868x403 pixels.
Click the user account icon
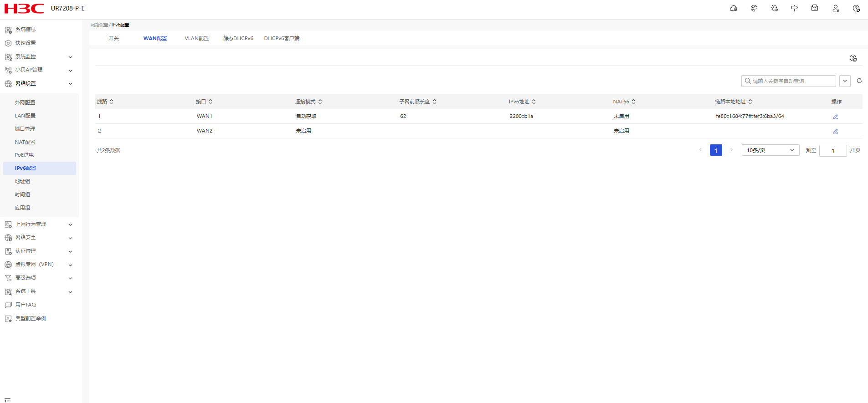835,8
